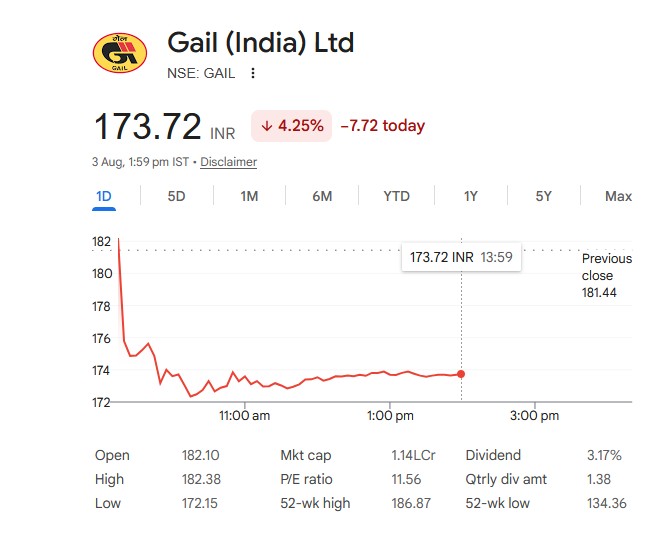Click the red price marker dot on chart
The width and height of the screenshot is (646, 550).
(x=461, y=374)
